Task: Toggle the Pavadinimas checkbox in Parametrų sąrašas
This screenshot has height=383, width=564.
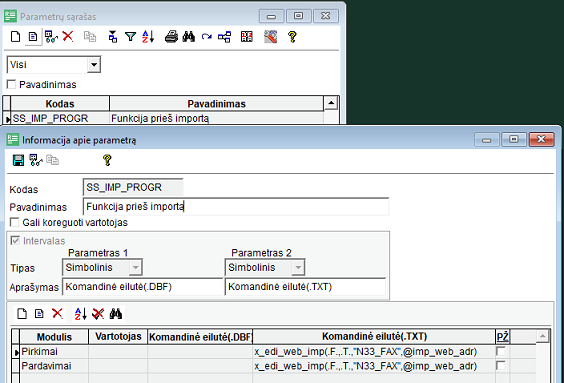Action: tap(11, 85)
